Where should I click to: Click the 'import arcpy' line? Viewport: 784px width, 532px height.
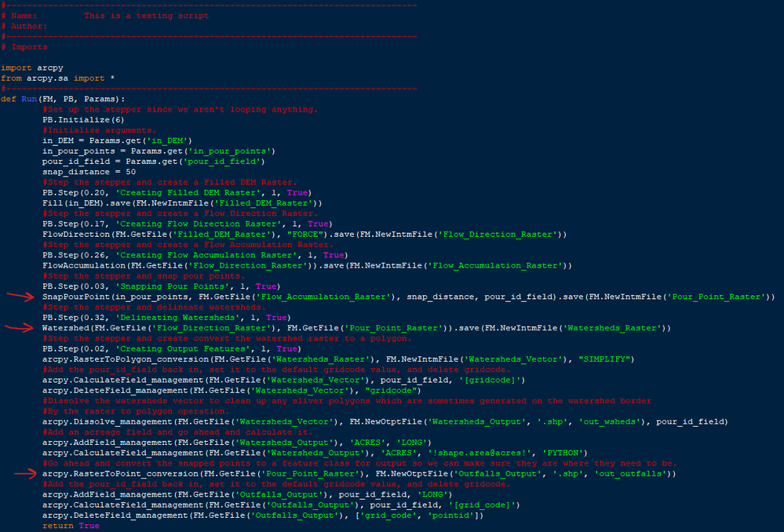pos(32,68)
